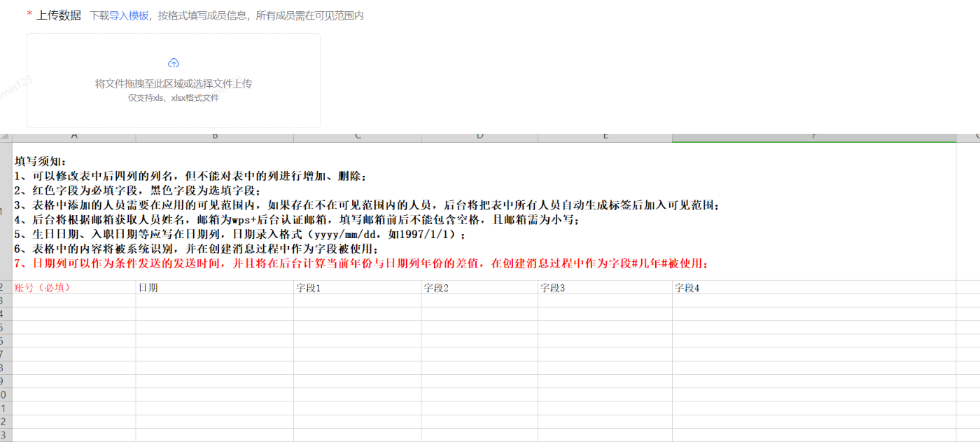Select the file upload drop area
980x442 pixels.
(x=173, y=81)
